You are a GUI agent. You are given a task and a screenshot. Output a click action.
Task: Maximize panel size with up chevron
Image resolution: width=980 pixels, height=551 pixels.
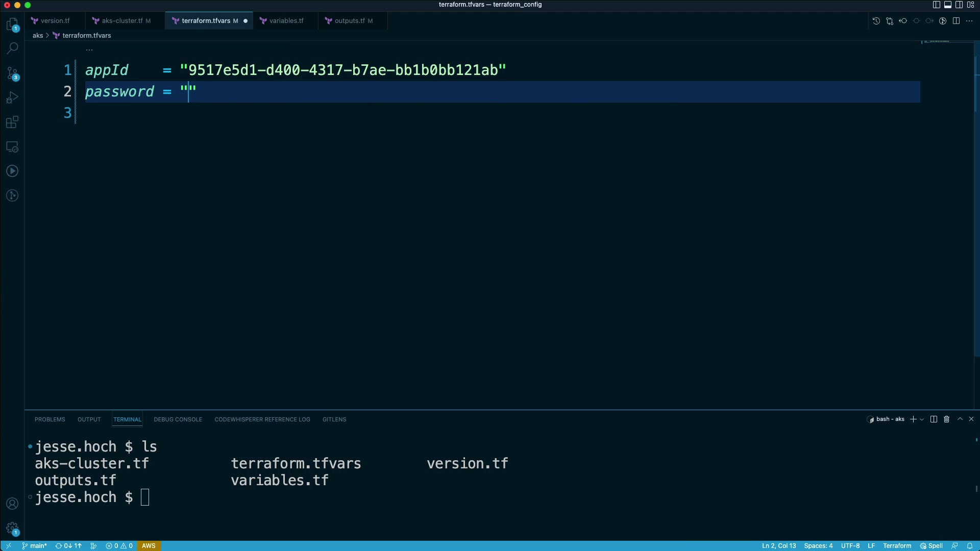pyautogui.click(x=960, y=419)
